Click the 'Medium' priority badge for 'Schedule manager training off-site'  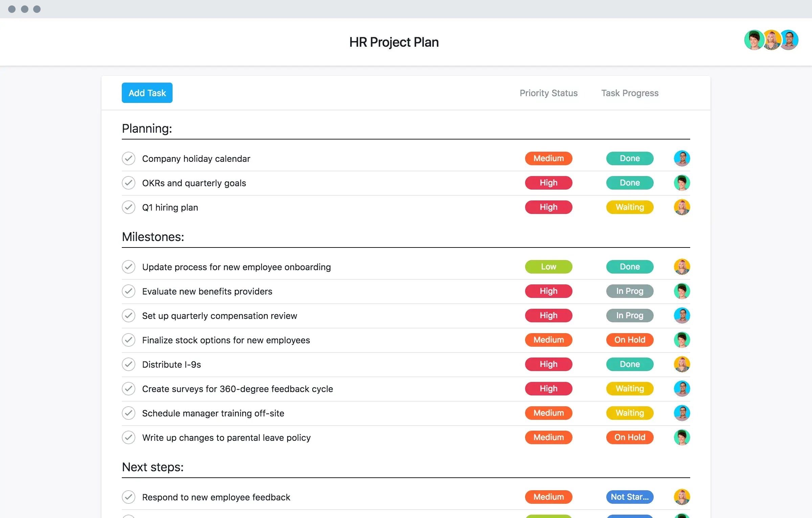pos(547,413)
